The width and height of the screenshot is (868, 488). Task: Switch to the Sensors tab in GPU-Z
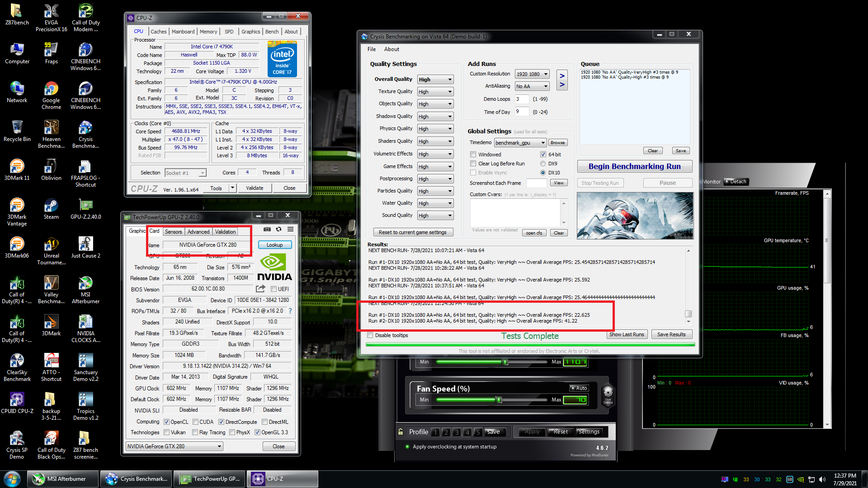tap(173, 232)
